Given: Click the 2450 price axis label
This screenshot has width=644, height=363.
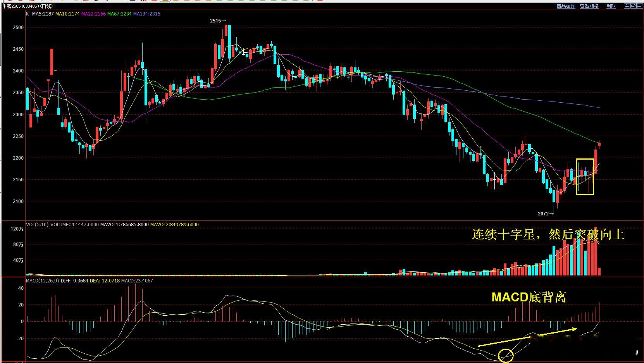Looking at the screenshot, I should (x=18, y=49).
